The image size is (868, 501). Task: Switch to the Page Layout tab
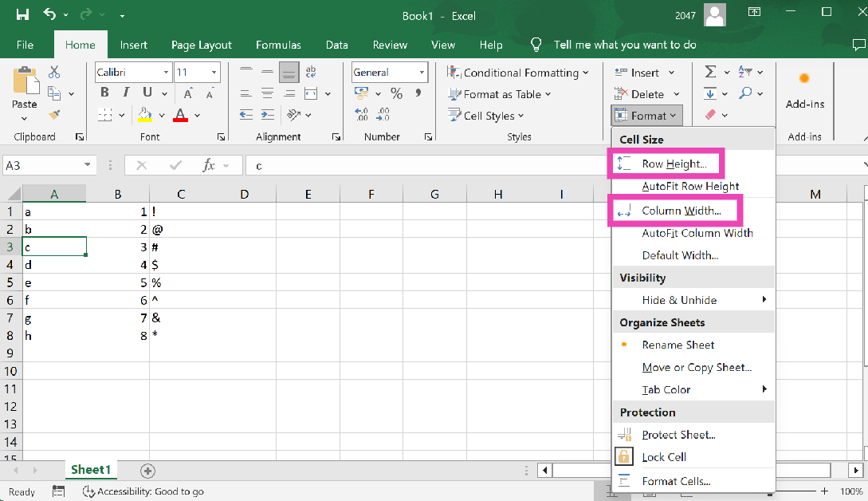tap(201, 45)
